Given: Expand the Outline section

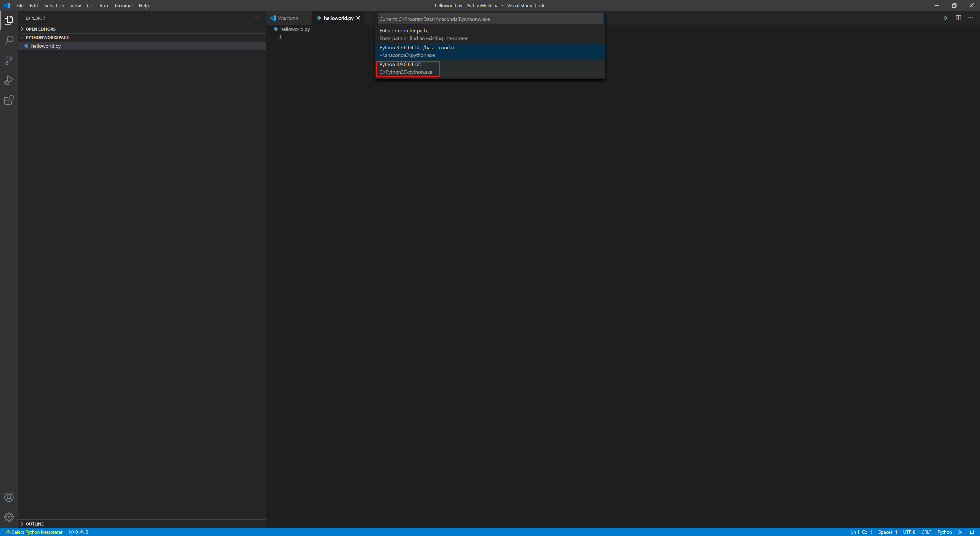Looking at the screenshot, I should (x=34, y=524).
